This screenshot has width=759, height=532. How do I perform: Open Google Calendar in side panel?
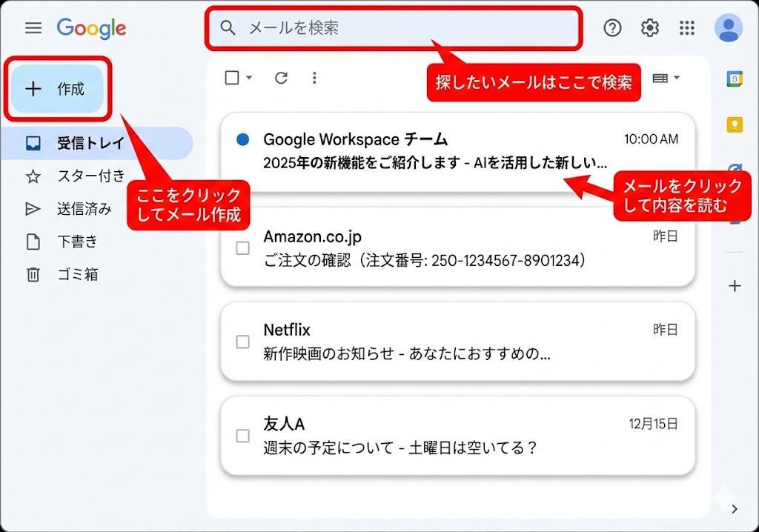point(734,80)
